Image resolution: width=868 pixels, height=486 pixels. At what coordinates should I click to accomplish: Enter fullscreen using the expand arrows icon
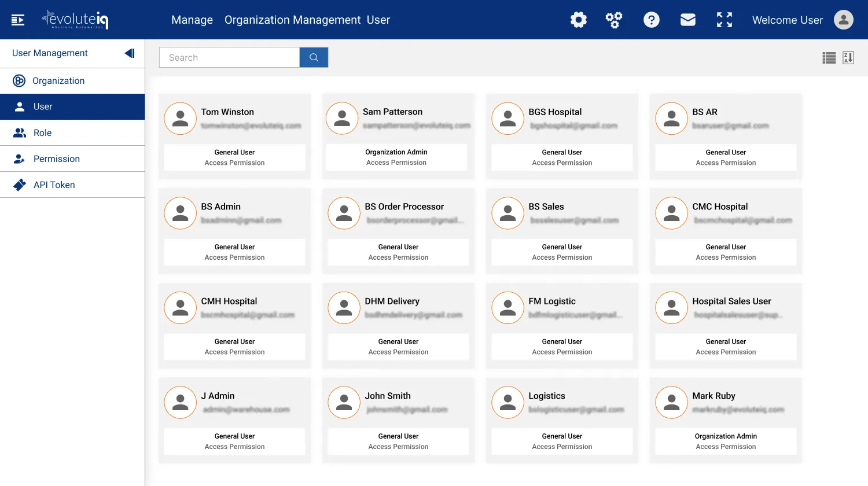tap(724, 19)
